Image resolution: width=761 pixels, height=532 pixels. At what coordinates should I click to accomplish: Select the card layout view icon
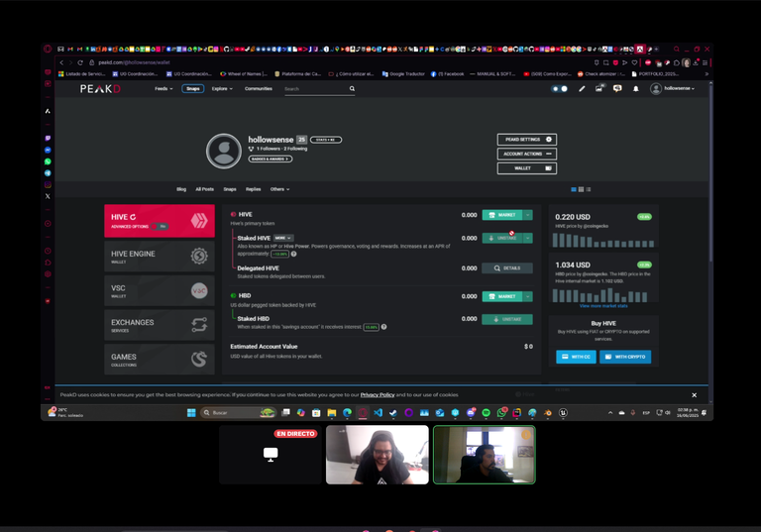click(574, 190)
